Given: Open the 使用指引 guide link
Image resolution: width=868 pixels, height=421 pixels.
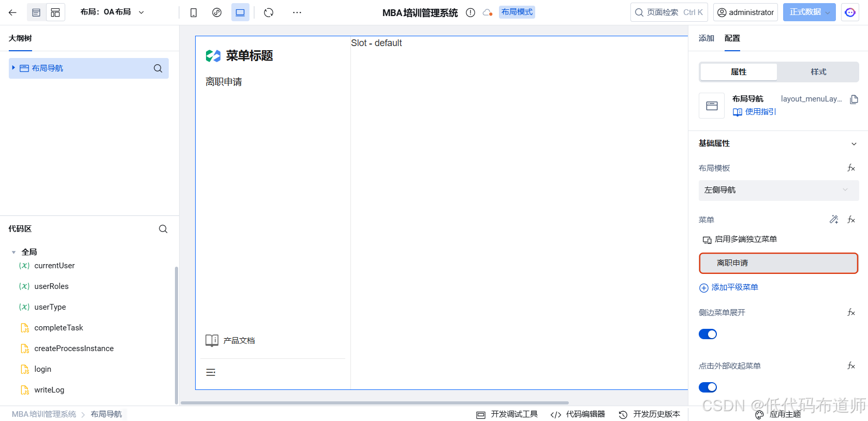Looking at the screenshot, I should pos(754,112).
